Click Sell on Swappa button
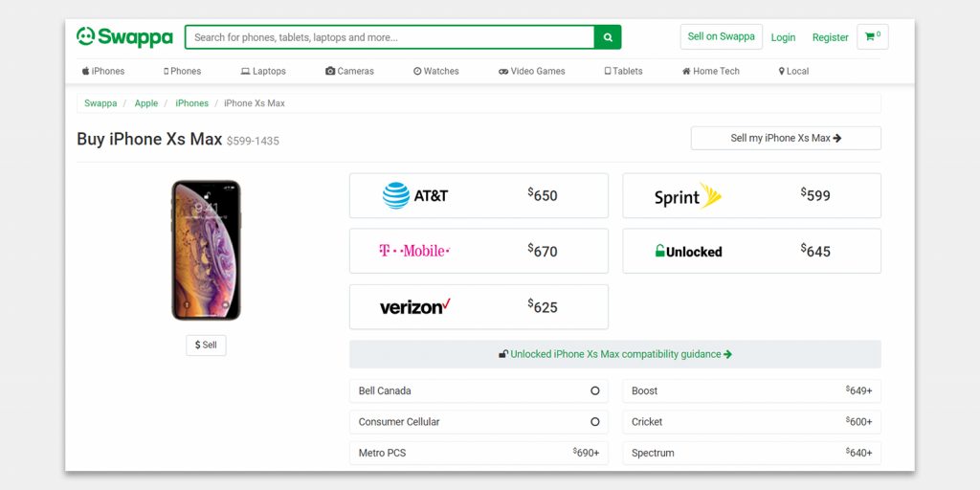This screenshot has width=980, height=490. point(722,37)
